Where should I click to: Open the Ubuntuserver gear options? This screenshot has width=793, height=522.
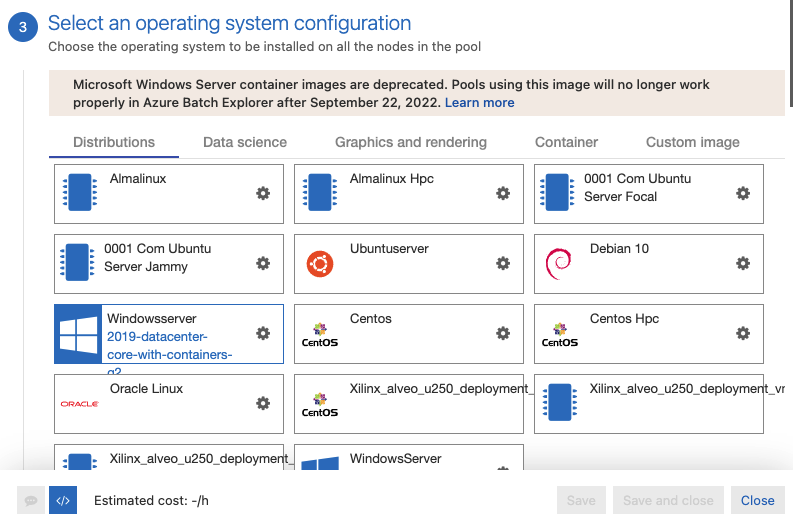503,263
